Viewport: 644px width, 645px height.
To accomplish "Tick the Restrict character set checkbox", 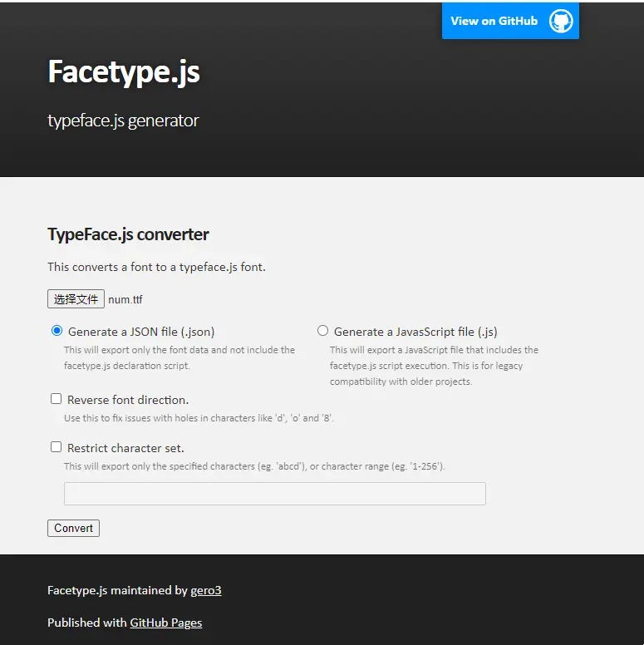I will tap(57, 447).
